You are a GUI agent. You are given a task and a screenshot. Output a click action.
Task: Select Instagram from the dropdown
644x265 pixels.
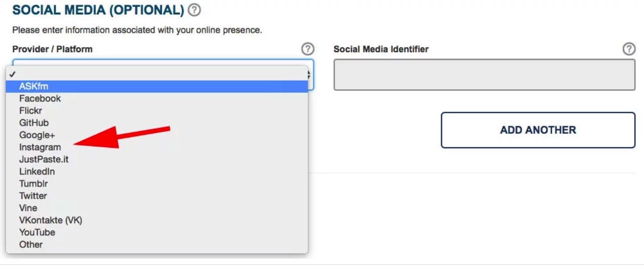(x=40, y=147)
